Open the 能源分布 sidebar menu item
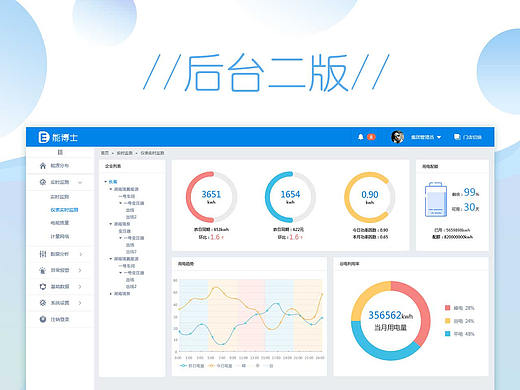Image resolution: width=520 pixels, height=390 pixels. coord(60,165)
